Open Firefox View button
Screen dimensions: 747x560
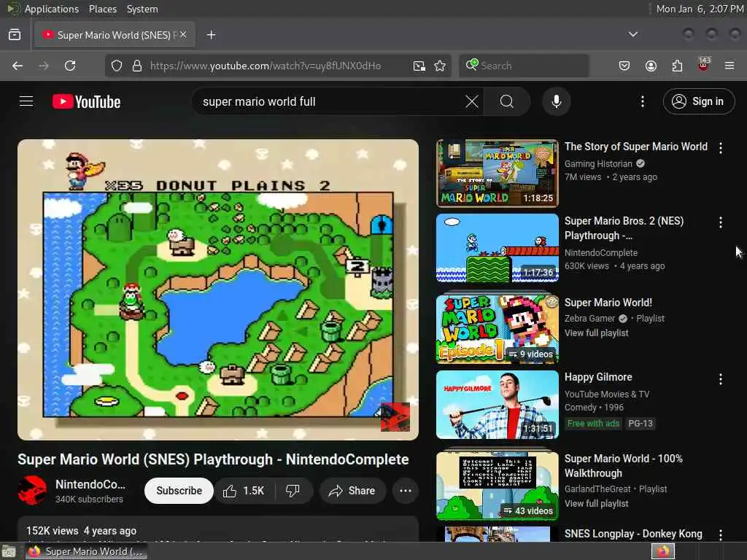coord(15,35)
